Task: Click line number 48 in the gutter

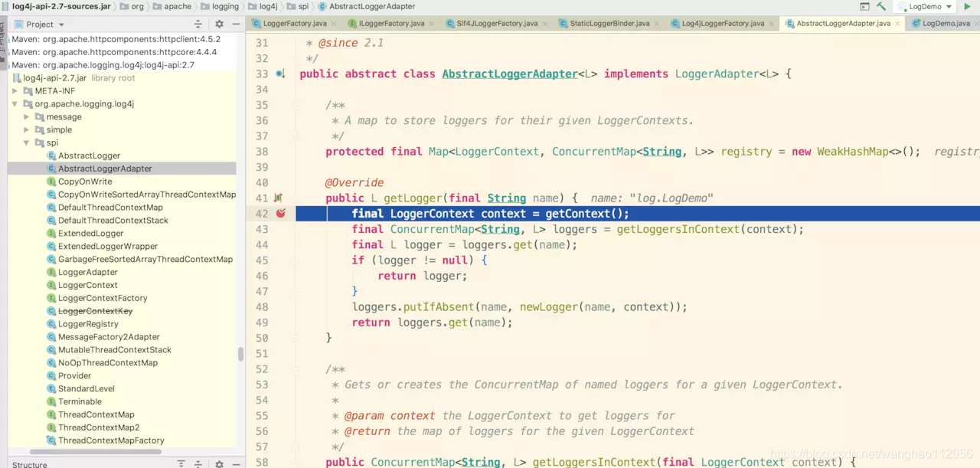Action: click(x=261, y=306)
